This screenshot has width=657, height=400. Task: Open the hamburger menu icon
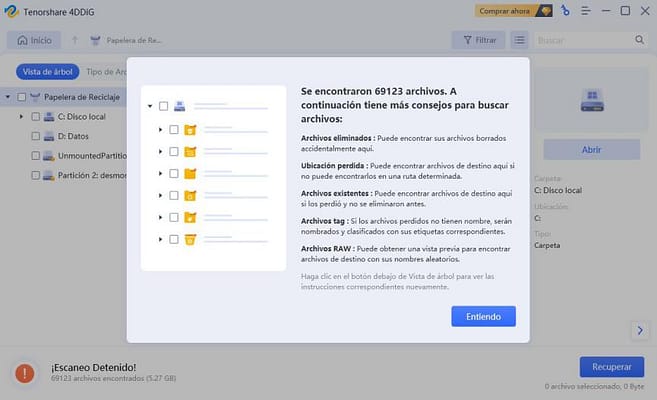[x=585, y=11]
